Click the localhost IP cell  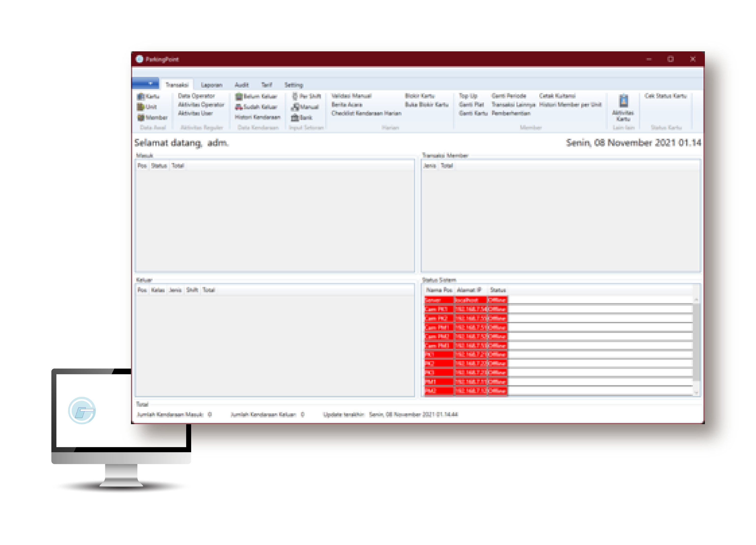click(471, 300)
